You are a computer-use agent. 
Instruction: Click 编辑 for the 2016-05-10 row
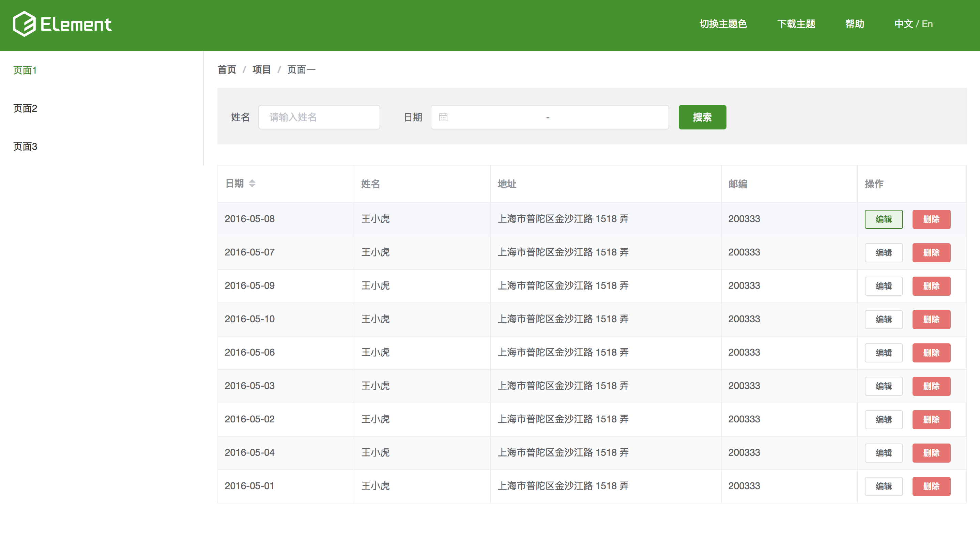(883, 320)
